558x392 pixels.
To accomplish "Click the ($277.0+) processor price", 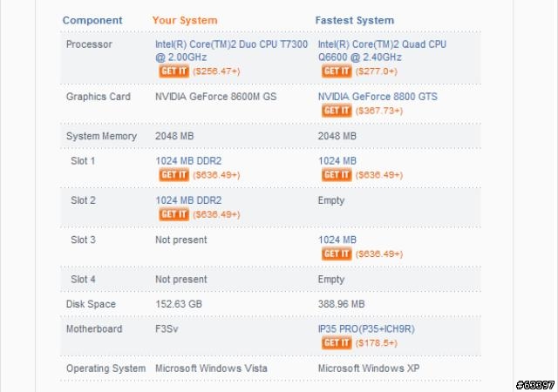I will 376,71.
